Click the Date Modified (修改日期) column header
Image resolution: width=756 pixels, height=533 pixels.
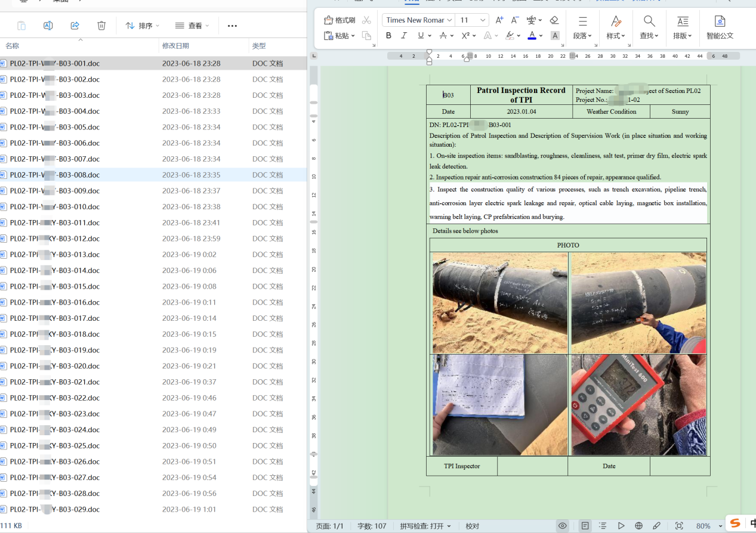(175, 46)
